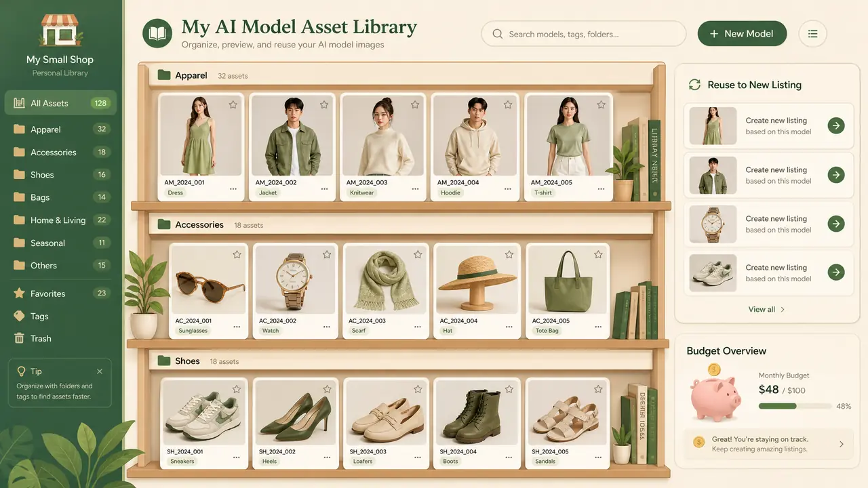Click the search models, tags, folders field
This screenshot has width=868, height=488.
[584, 34]
